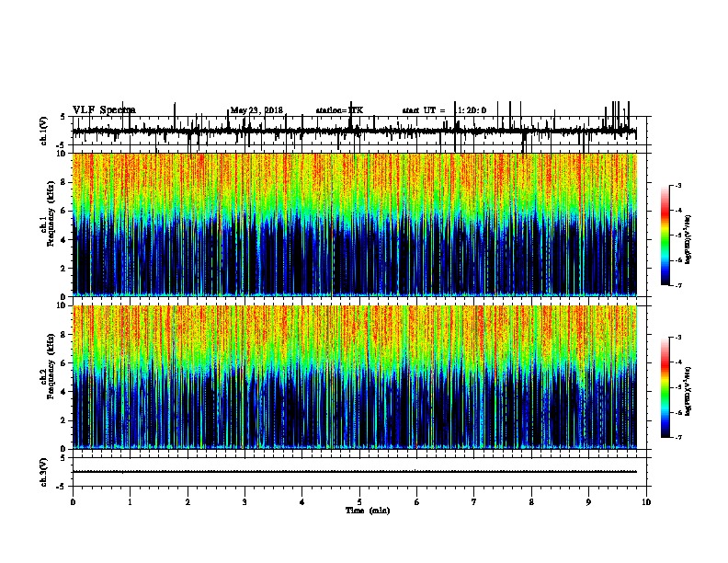Click the "-5" tick on ch.3(V) voltage axis
This screenshot has width=728, height=563.
click(x=62, y=487)
